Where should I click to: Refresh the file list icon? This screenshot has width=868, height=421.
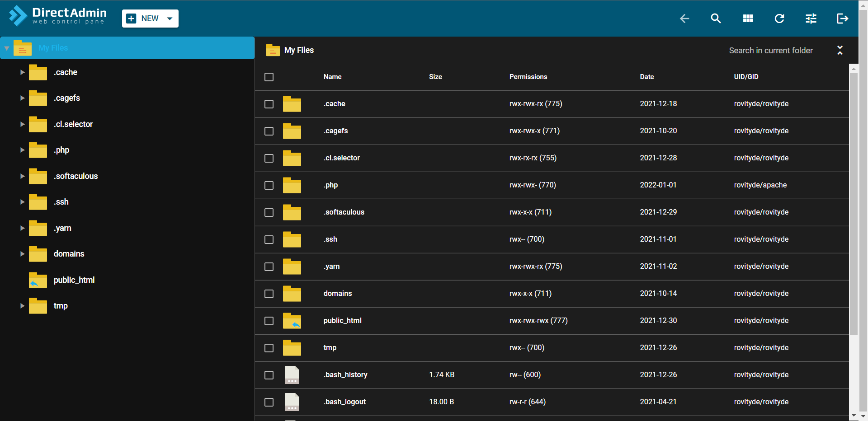pyautogui.click(x=779, y=19)
